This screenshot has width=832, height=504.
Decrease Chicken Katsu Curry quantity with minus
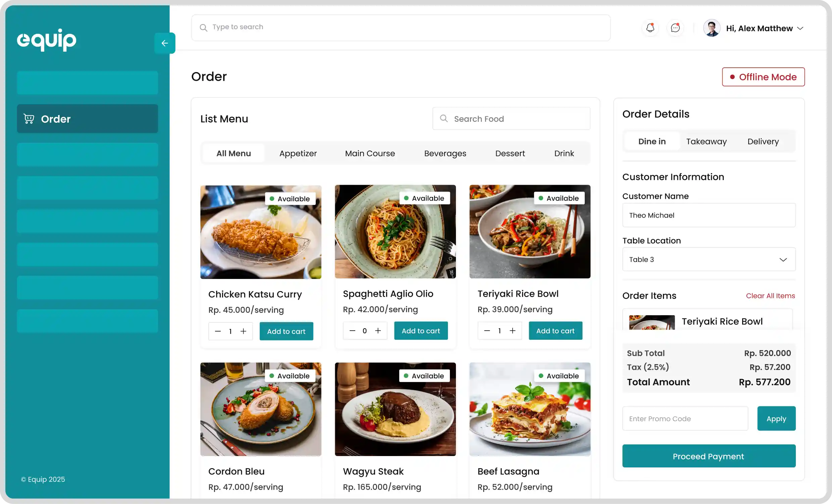[x=218, y=331]
